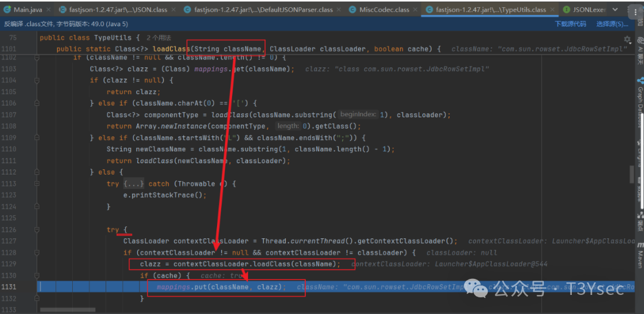Image resolution: width=644 pixels, height=314 pixels.
Task: Click the '2 个用法' usages hint
Action: click(159, 38)
